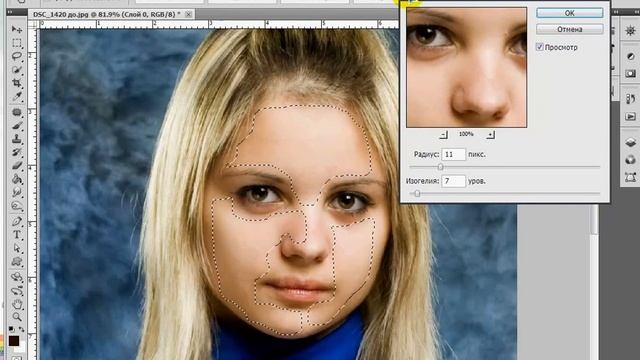Select the Dodge tool
The width and height of the screenshot is (640, 360).
pyautogui.click(x=17, y=206)
